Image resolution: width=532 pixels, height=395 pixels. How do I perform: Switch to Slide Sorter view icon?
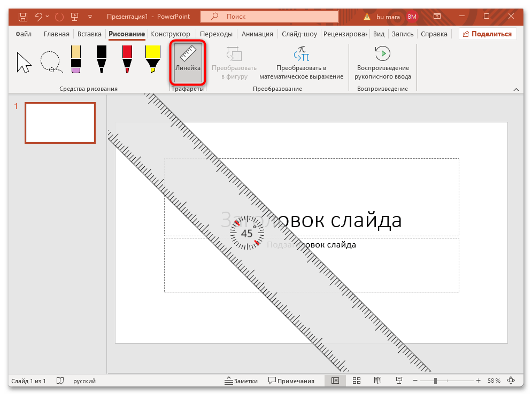pos(357,381)
